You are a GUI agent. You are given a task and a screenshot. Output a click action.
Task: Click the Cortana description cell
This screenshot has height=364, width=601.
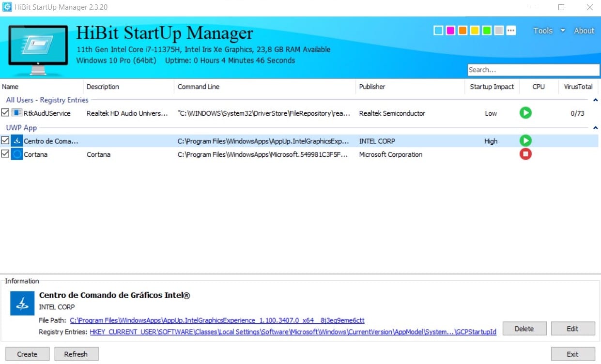click(98, 155)
